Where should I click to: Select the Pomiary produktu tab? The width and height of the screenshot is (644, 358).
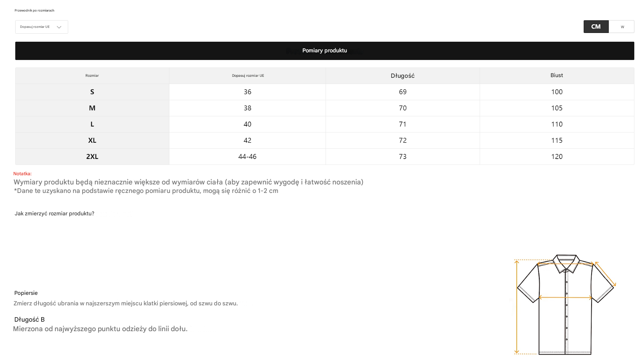coord(324,51)
